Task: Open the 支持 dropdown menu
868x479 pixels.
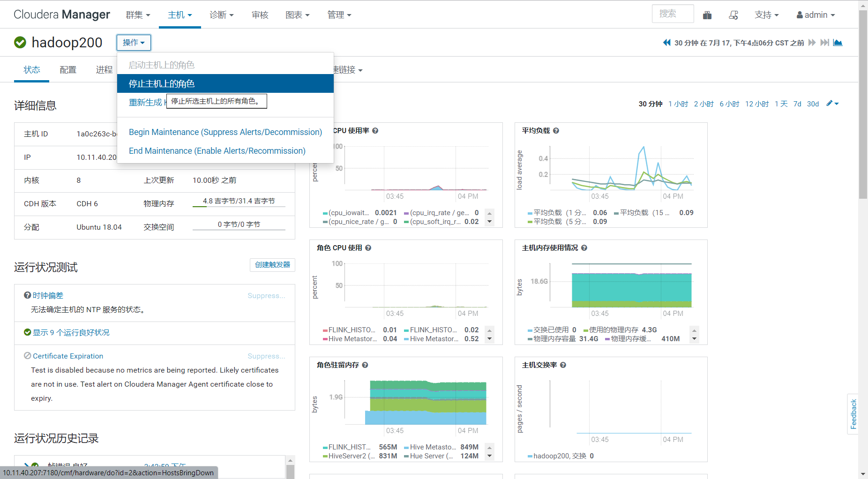Action: click(x=767, y=15)
